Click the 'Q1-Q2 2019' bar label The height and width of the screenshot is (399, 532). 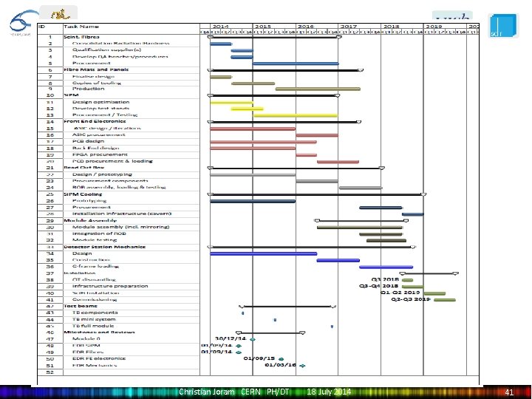(x=400, y=293)
